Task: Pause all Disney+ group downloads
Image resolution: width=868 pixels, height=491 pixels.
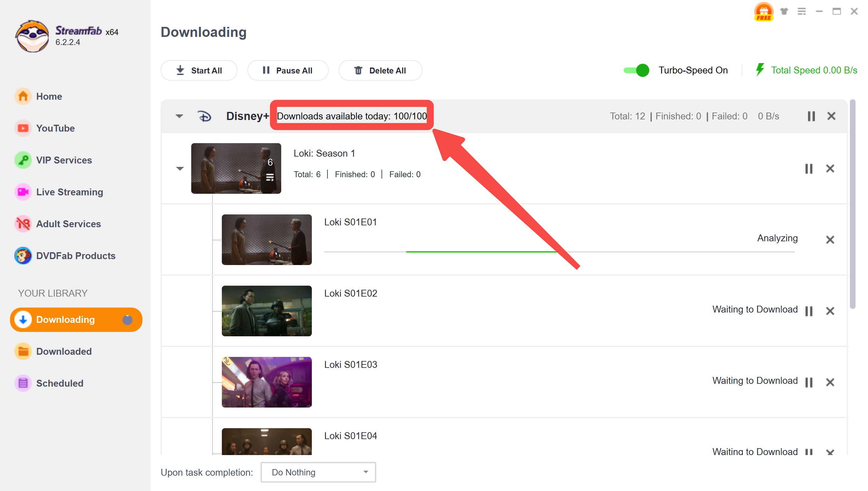Action: tap(811, 116)
